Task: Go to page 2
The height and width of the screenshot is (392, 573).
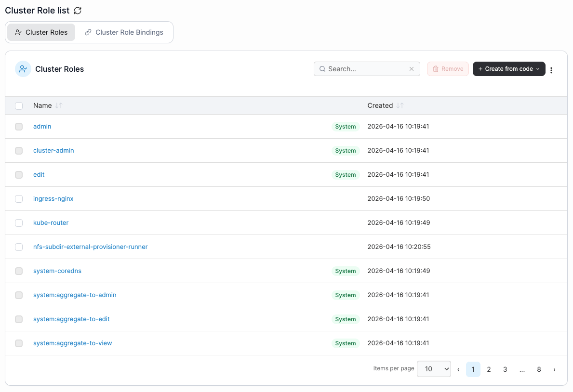Action: (x=489, y=369)
